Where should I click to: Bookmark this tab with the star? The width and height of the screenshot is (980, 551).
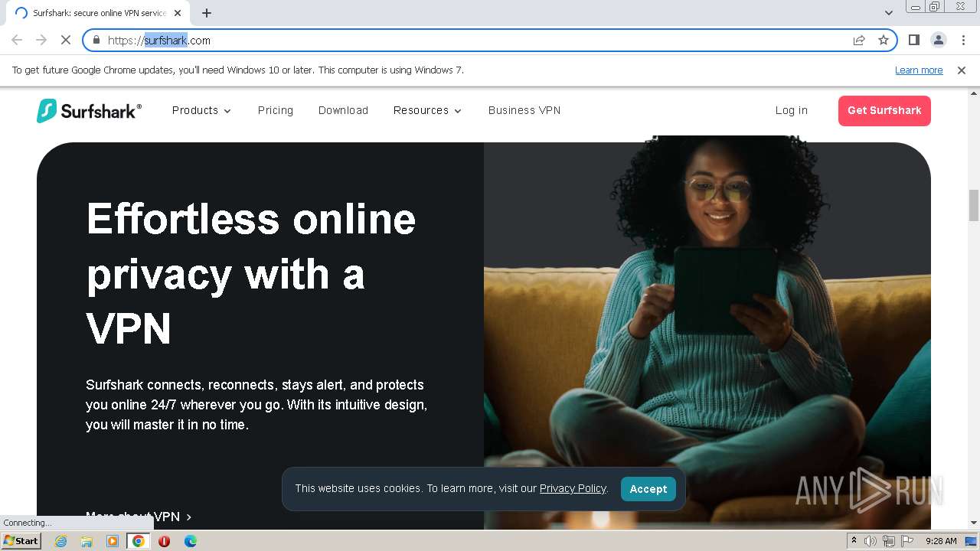pyautogui.click(x=884, y=40)
